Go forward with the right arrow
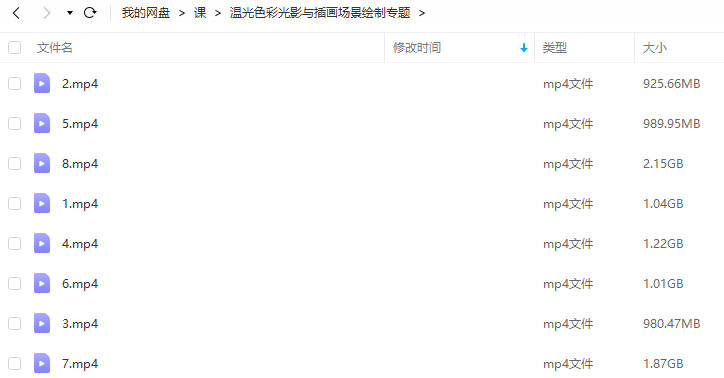This screenshot has height=378, width=724. pyautogui.click(x=47, y=13)
